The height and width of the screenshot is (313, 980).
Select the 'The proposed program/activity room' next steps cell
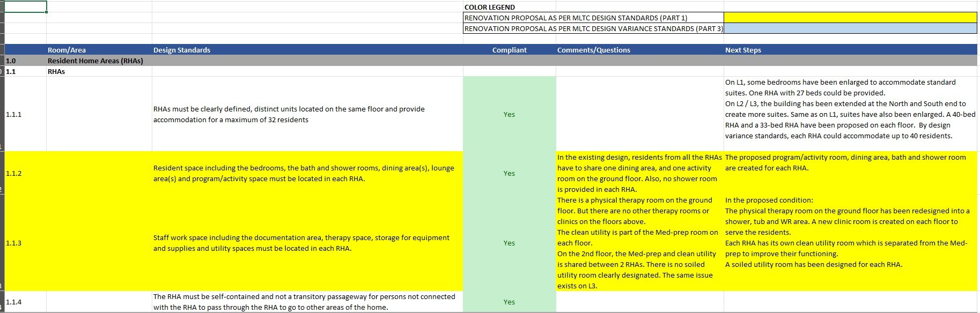[x=850, y=173]
